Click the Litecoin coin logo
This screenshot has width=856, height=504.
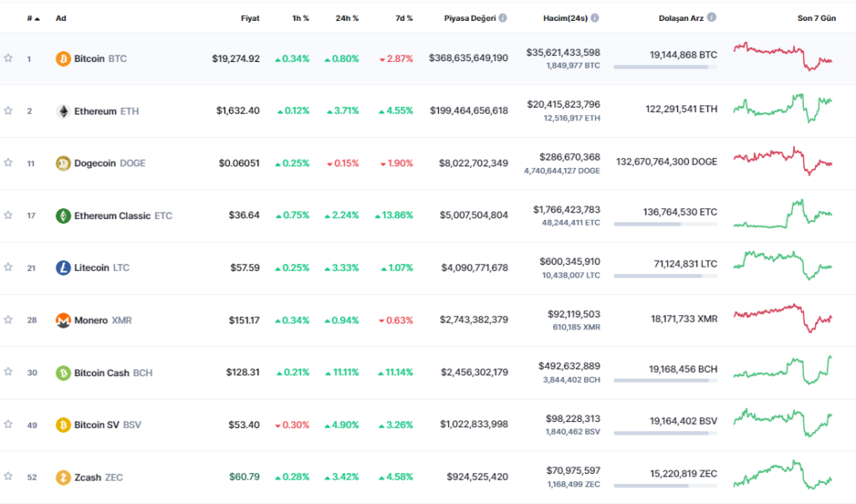tap(64, 267)
